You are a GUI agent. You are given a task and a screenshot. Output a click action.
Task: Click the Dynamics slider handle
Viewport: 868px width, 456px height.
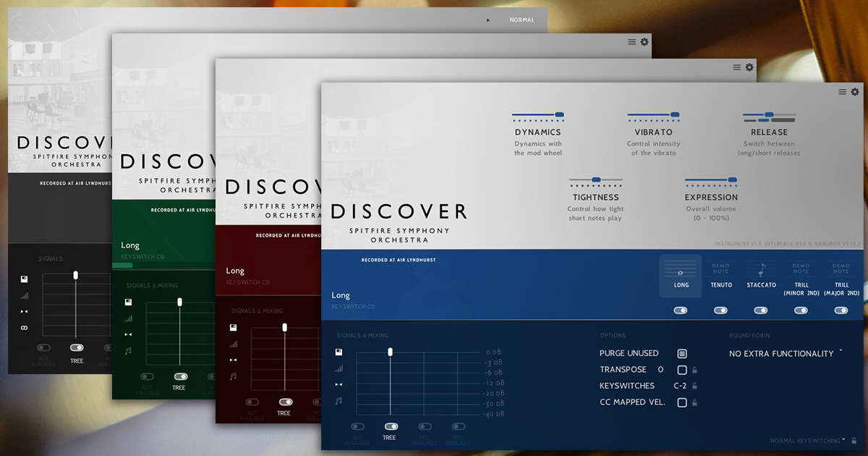(x=559, y=114)
